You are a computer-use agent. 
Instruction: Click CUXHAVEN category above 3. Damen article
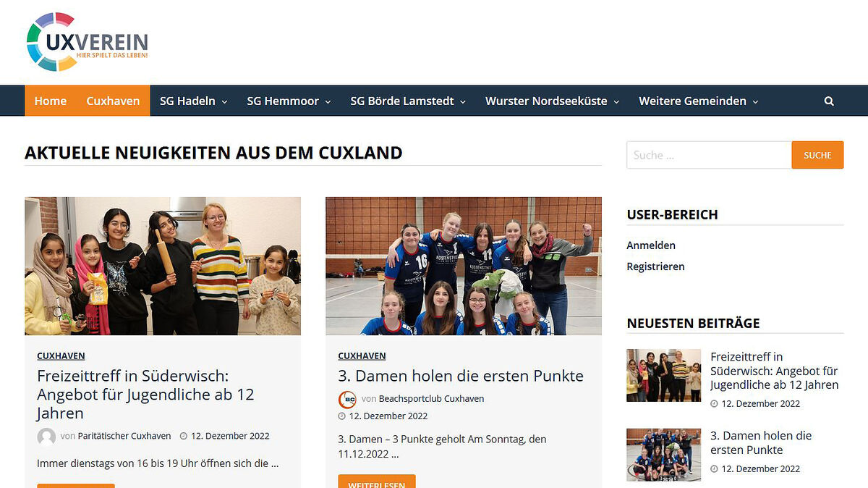(x=362, y=356)
